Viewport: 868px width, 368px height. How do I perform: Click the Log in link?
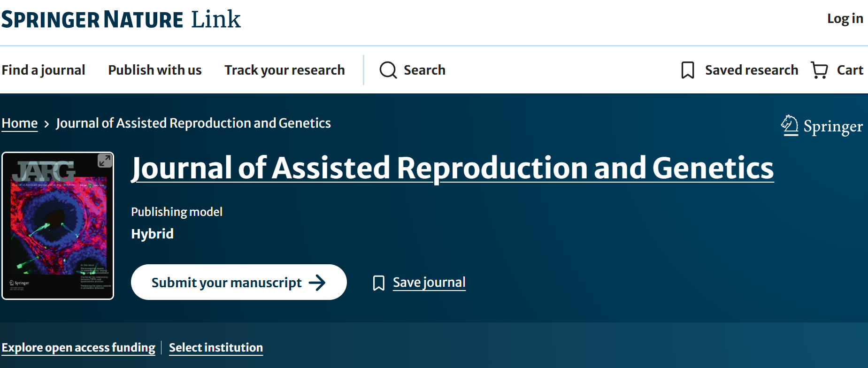(x=845, y=18)
